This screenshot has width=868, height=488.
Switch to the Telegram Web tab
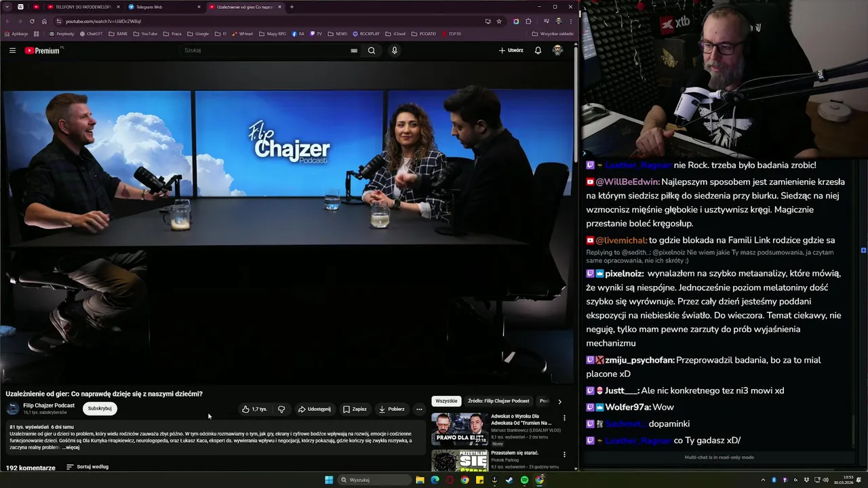[x=165, y=7]
